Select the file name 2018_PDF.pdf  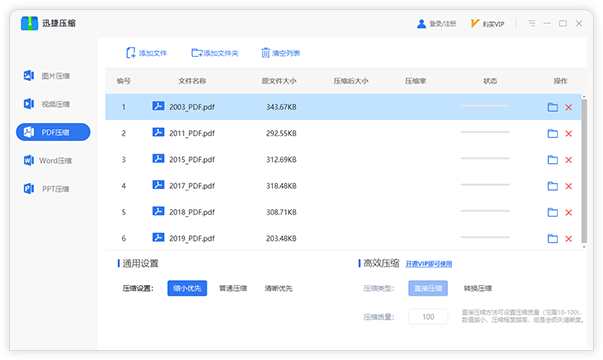pyautogui.click(x=192, y=212)
